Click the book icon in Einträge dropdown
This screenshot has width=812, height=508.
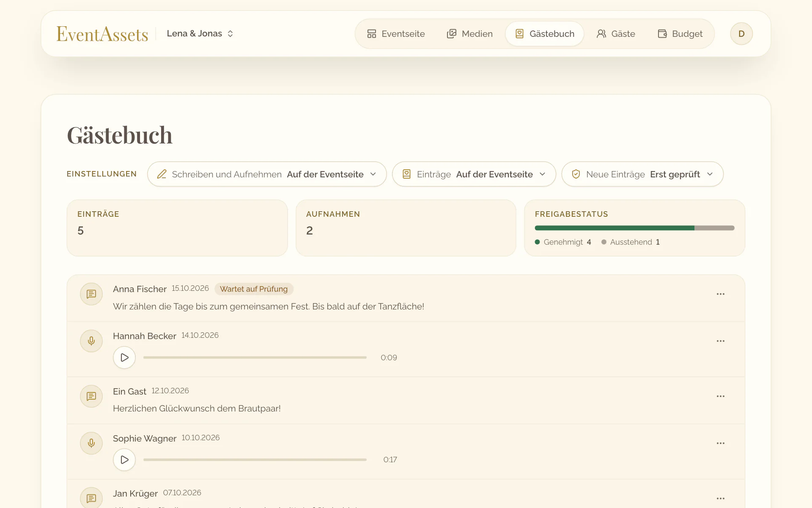click(406, 174)
